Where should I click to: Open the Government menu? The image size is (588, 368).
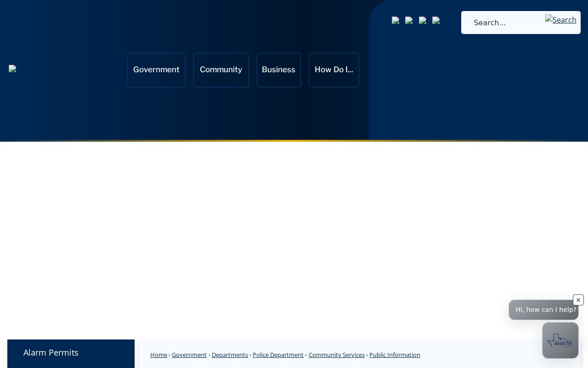tap(156, 70)
